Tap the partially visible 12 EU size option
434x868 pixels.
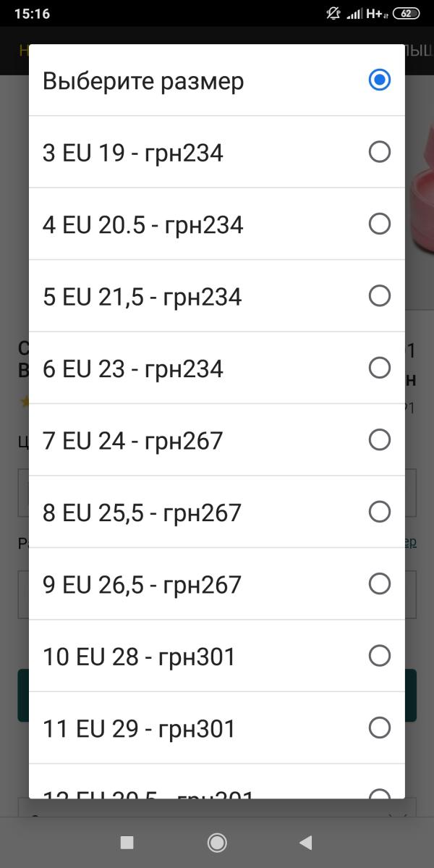click(217, 781)
